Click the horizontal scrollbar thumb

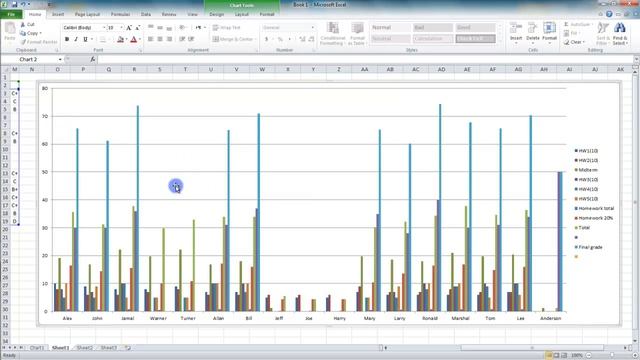532,348
